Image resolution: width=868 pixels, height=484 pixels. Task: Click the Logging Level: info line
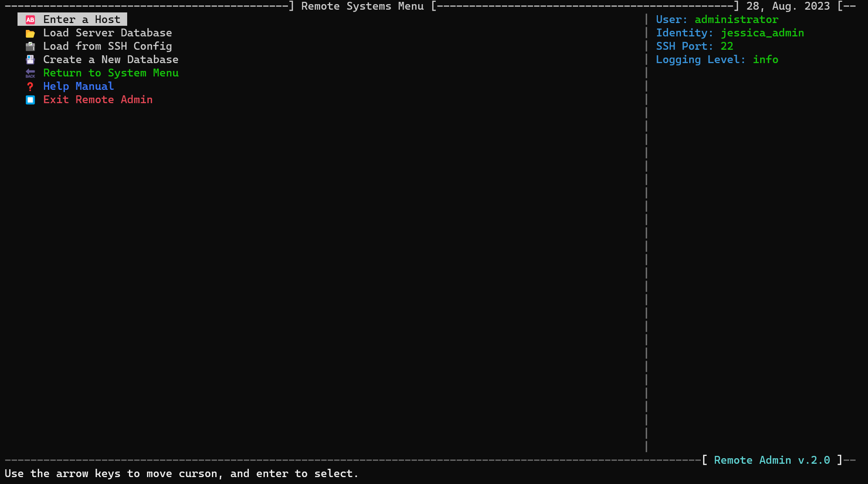point(717,59)
